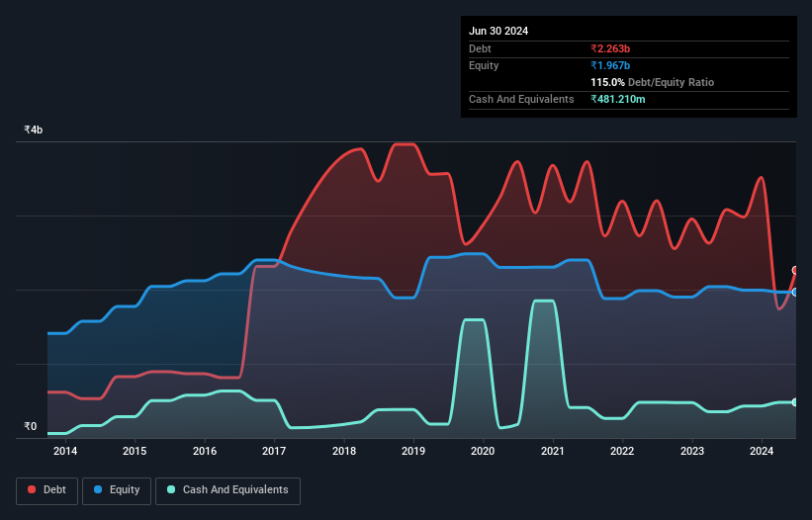Image resolution: width=812 pixels, height=520 pixels.
Task: Click the Debt row label in tooltip
Action: click(480, 48)
